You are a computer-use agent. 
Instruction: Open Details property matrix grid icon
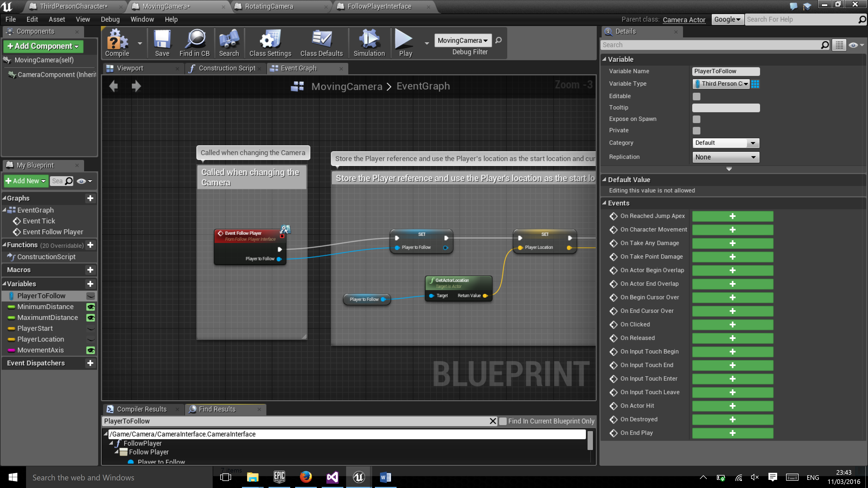pos(839,45)
